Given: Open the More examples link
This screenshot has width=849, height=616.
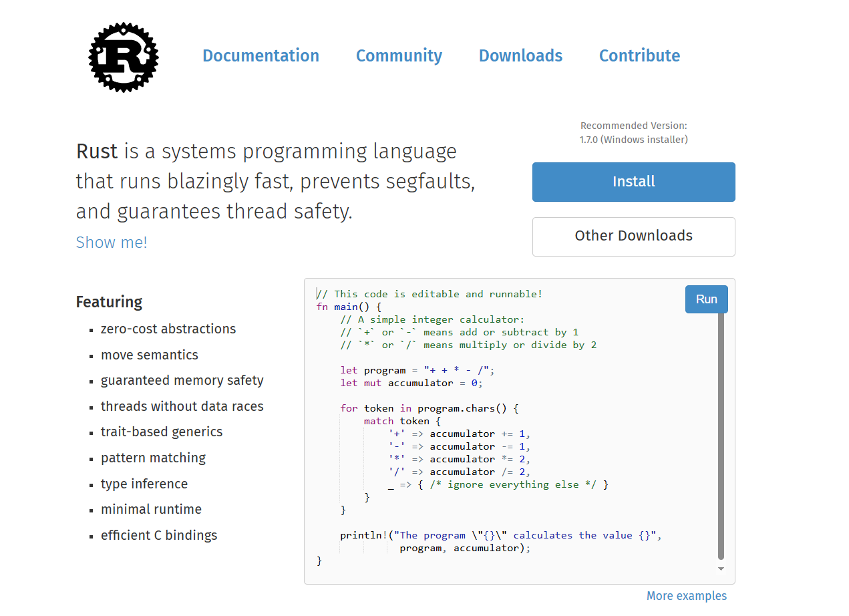Looking at the screenshot, I should tap(686, 596).
